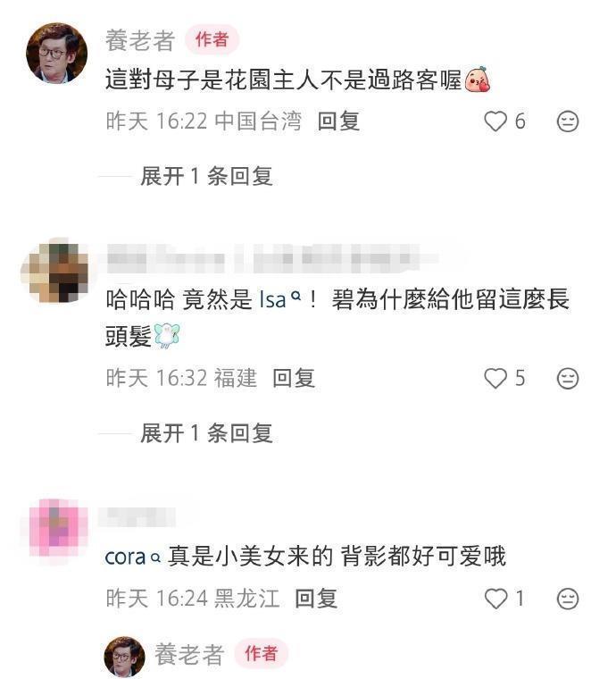Dislike face icon on the 16:22 comment
Screen dimensions: 616x679
(x=568, y=122)
